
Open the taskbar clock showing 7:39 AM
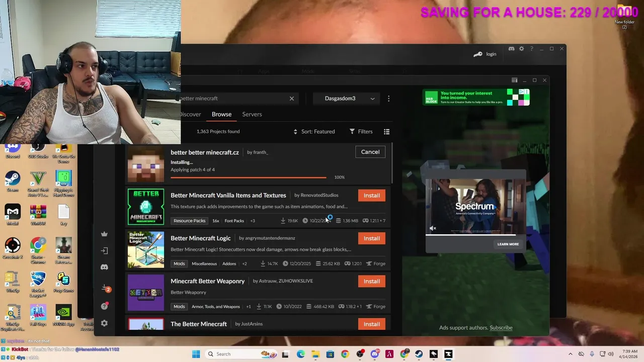(x=629, y=354)
